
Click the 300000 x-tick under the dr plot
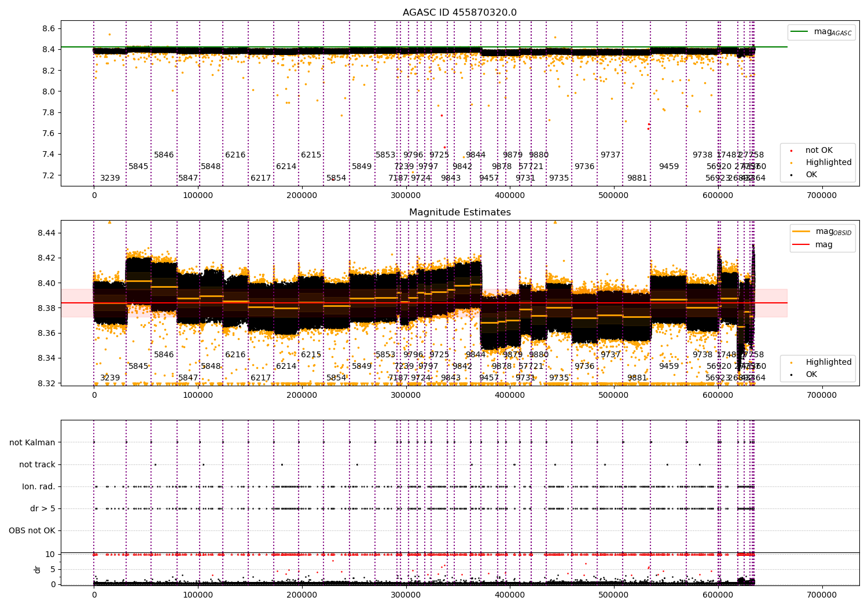406,595
